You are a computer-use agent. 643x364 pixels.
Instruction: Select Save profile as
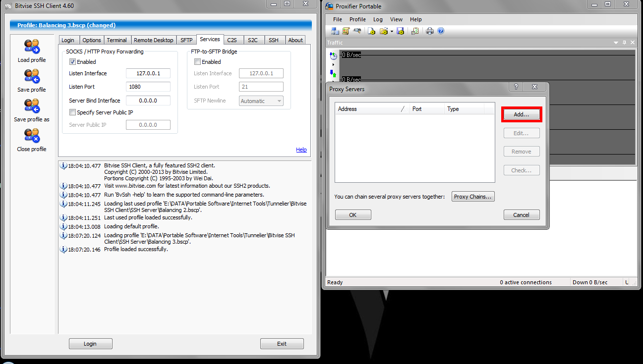pos(31,110)
